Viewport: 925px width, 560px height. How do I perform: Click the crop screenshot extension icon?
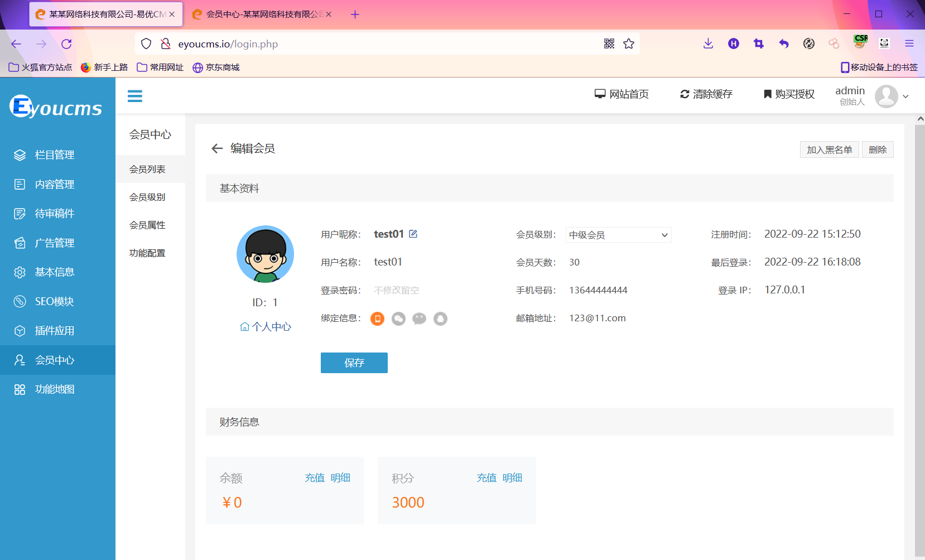[x=759, y=44]
